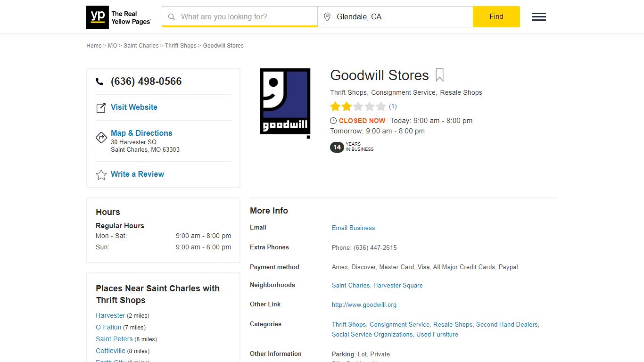Bookmark Goodwill Stores with the ribbon icon

[x=439, y=75]
